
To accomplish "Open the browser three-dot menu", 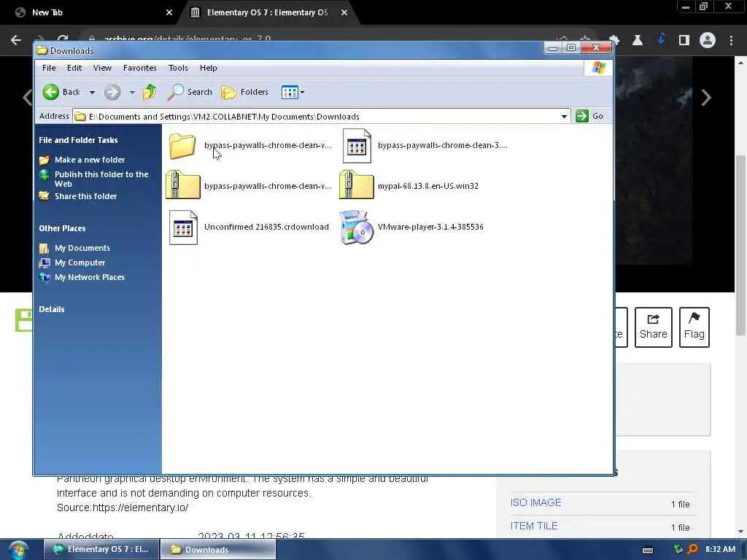I will click(731, 40).
